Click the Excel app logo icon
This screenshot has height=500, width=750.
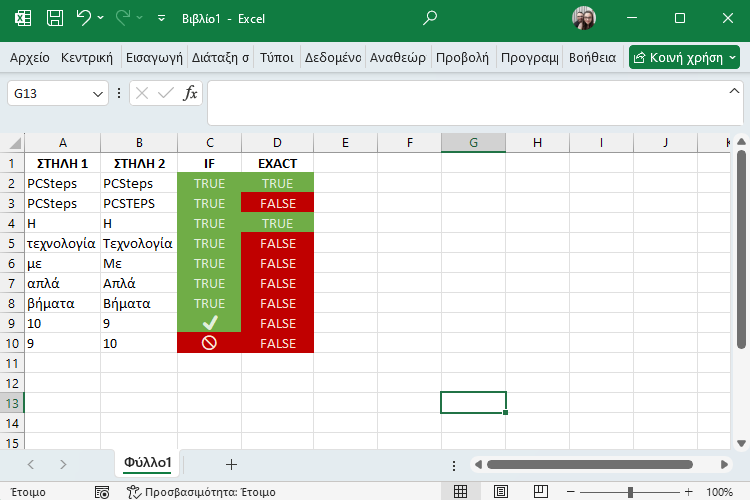[x=22, y=19]
